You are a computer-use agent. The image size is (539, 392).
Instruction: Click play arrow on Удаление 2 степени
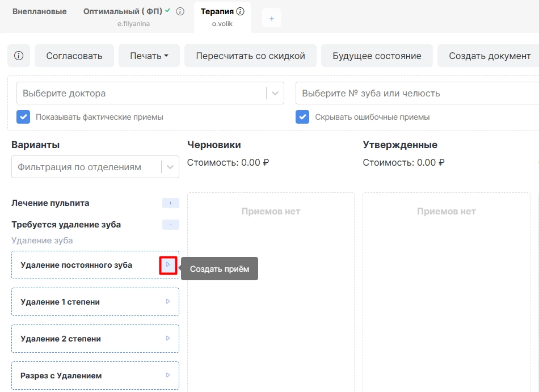click(x=168, y=339)
